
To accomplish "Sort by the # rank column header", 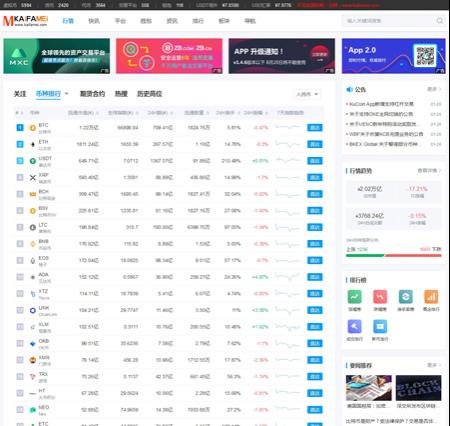I will tap(19, 113).
